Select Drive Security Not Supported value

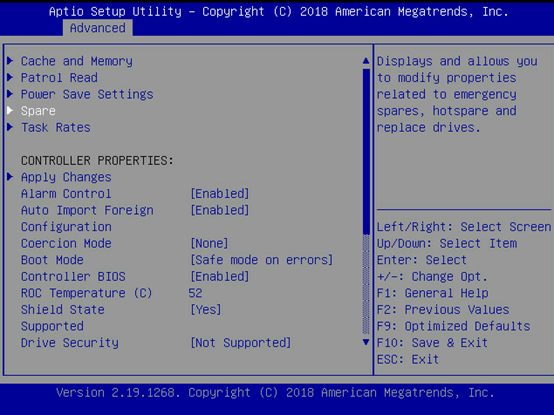241,343
